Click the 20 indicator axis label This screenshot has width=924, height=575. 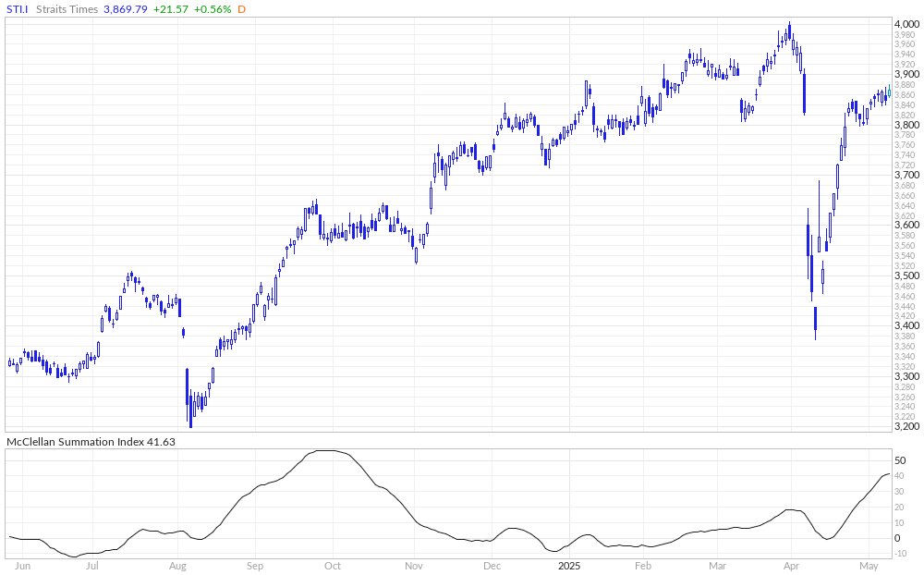click(x=900, y=508)
